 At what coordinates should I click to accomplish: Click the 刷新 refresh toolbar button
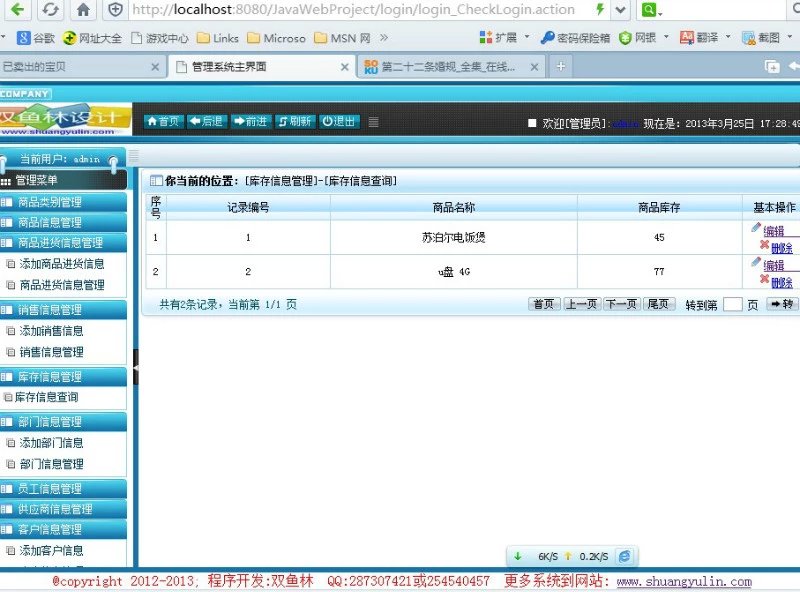[x=294, y=121]
